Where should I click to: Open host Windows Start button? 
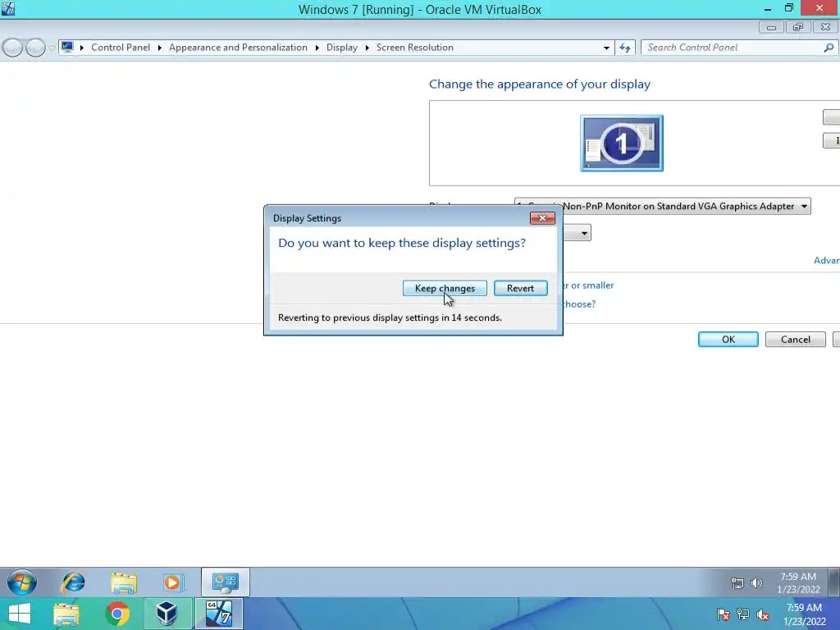[20, 614]
